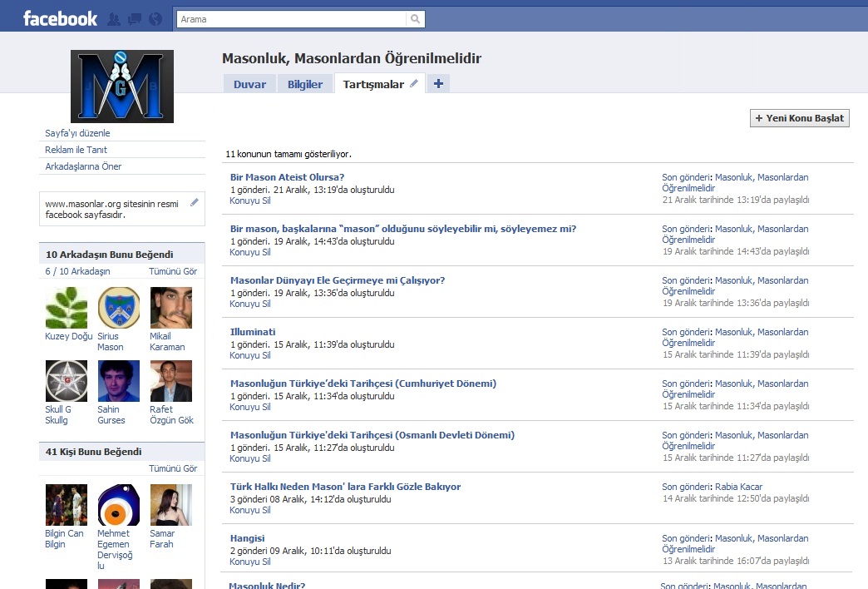Click the Arama search field

point(292,19)
